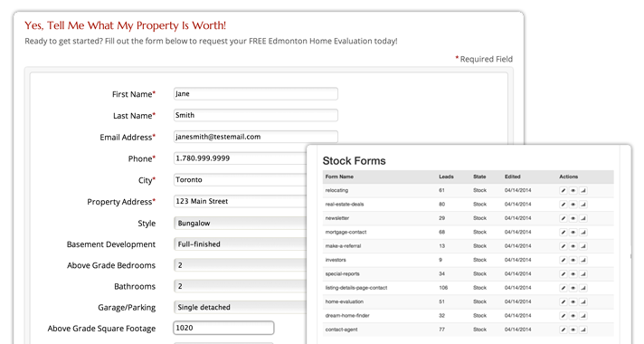
Task: Preview contact-agent form with eye icon
Action: (x=573, y=330)
